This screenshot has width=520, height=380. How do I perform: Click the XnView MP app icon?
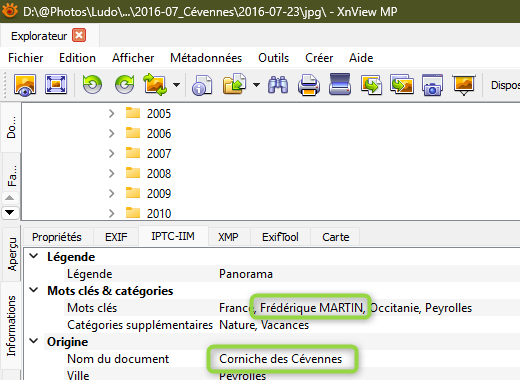pos(10,11)
